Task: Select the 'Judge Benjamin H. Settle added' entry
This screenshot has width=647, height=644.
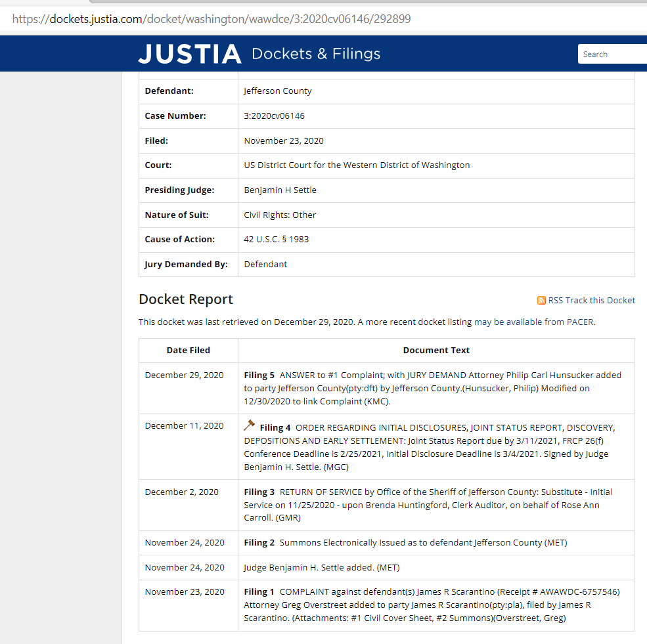Action: [x=321, y=568]
